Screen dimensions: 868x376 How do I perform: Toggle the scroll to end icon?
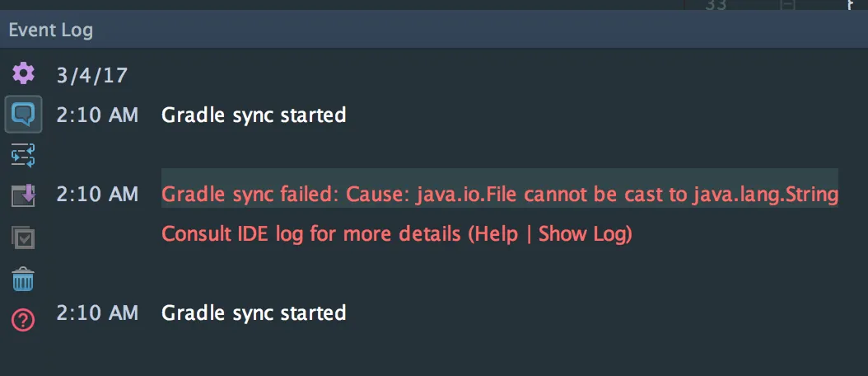point(23,195)
